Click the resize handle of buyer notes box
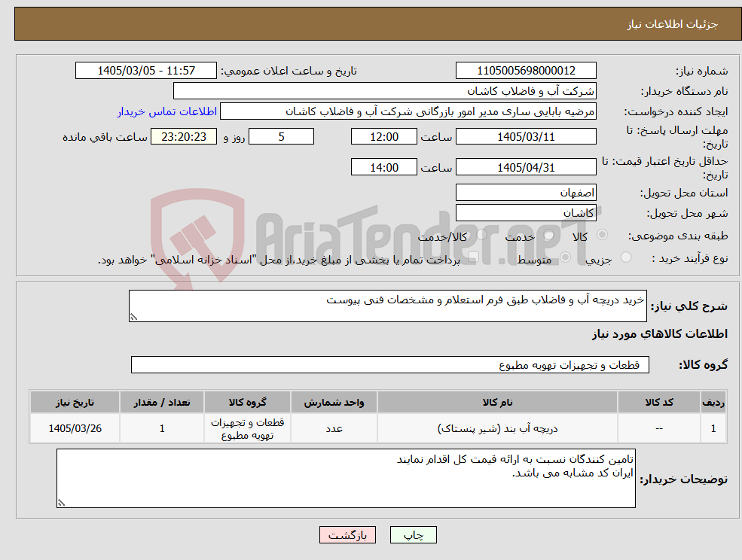Image resolution: width=742 pixels, height=560 pixels. (61, 504)
